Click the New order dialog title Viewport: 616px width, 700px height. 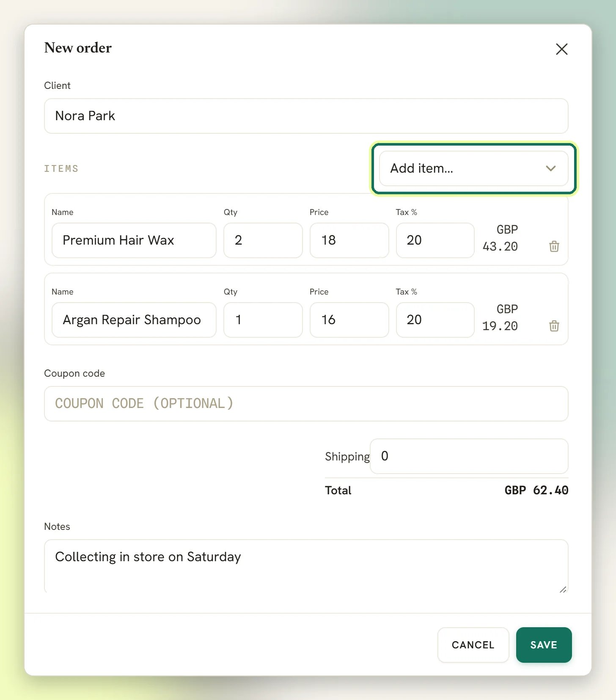coord(78,48)
